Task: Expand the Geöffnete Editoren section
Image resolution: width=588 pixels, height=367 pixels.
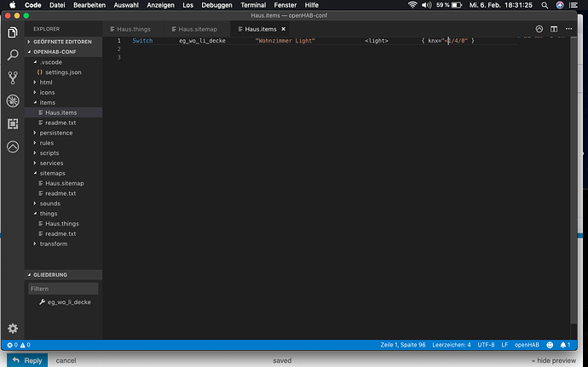Action: (64, 41)
